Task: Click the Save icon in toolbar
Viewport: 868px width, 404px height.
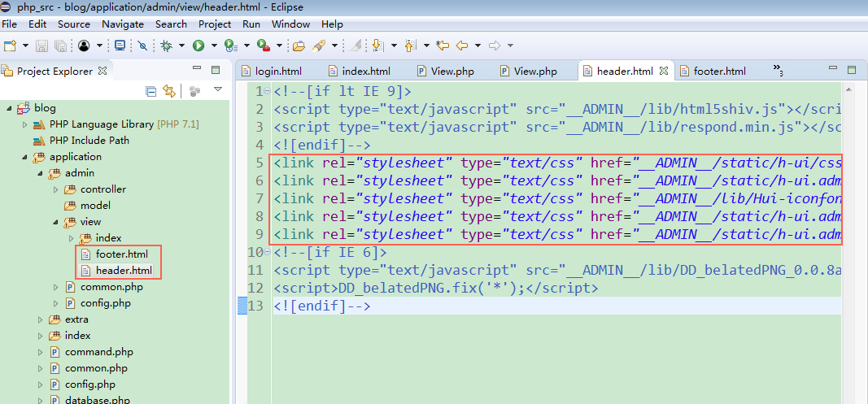Action: click(x=42, y=46)
